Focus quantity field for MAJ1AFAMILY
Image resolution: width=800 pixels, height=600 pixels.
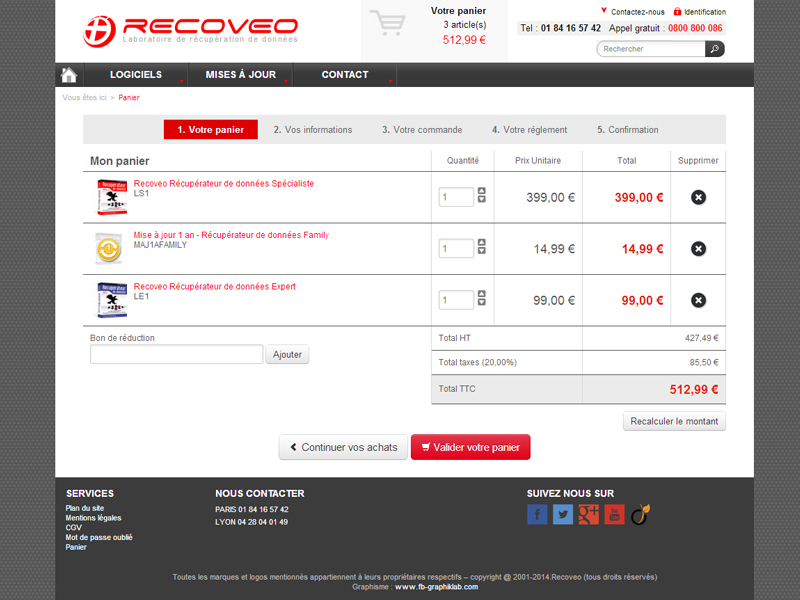coord(456,248)
